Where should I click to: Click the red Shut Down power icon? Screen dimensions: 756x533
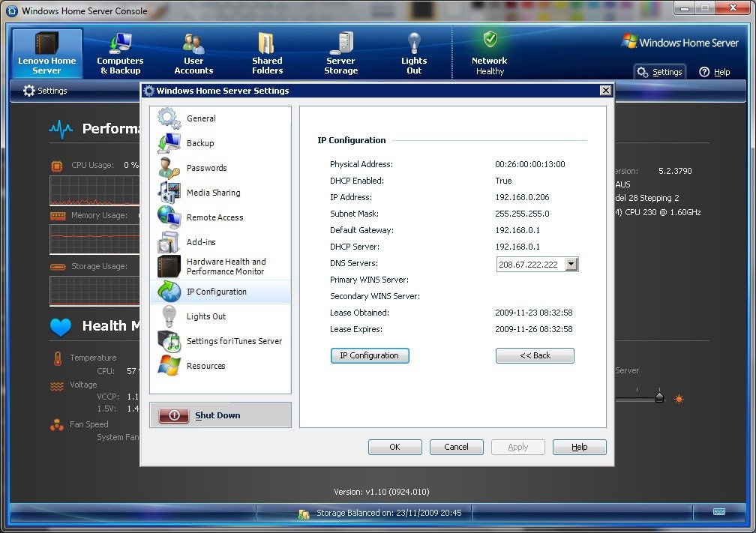[174, 415]
